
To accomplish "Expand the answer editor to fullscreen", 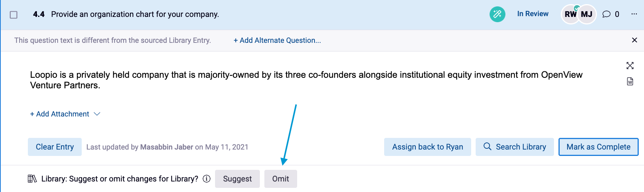I will (x=630, y=66).
